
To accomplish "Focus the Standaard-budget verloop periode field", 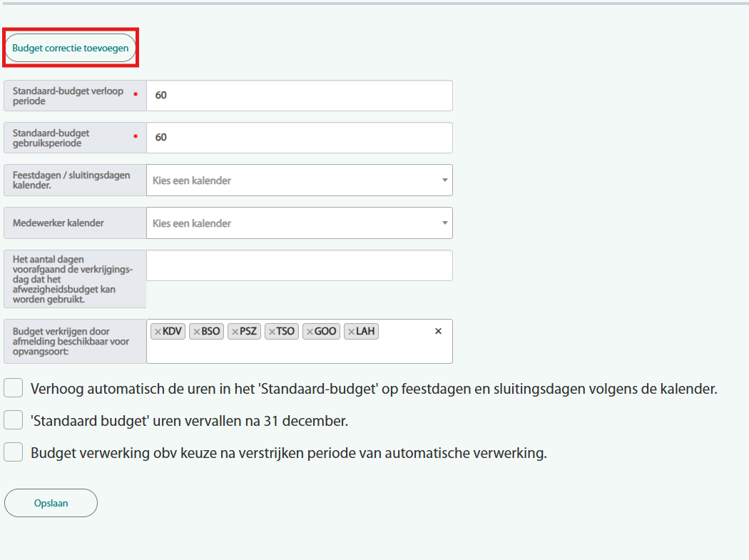I will pos(300,96).
